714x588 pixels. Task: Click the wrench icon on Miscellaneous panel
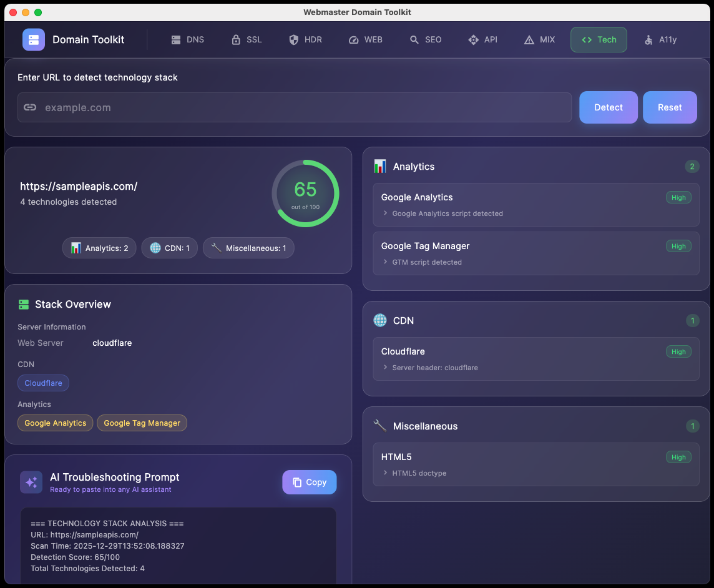coord(379,426)
